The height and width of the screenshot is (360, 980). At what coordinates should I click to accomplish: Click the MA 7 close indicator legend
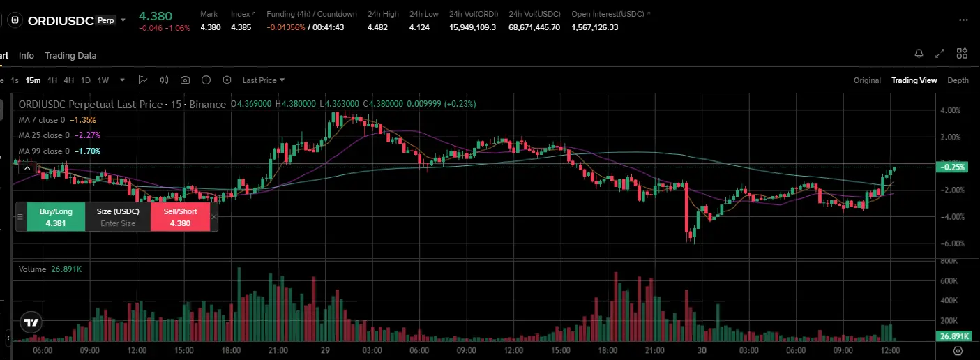pyautogui.click(x=57, y=120)
